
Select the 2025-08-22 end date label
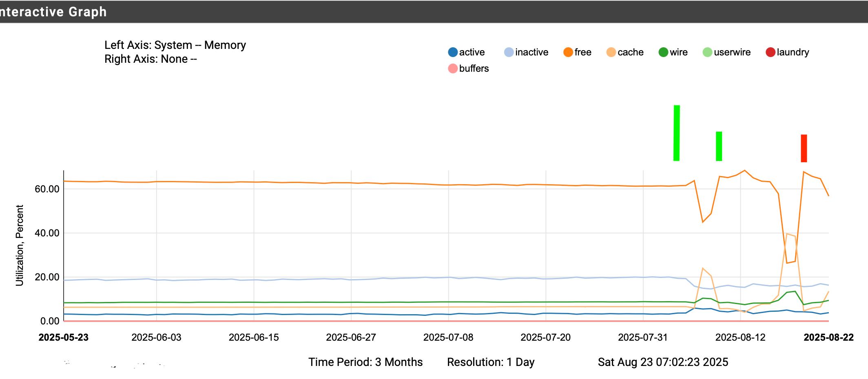pyautogui.click(x=828, y=337)
